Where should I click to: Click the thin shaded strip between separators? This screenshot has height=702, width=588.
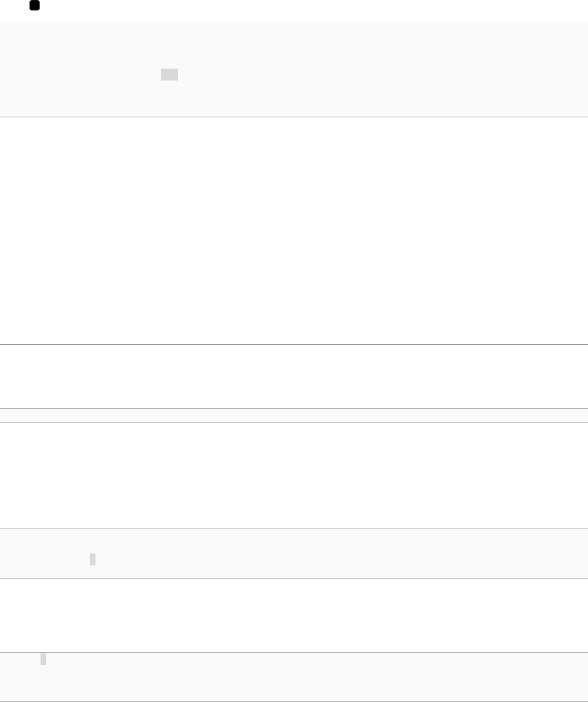pyautogui.click(x=294, y=416)
